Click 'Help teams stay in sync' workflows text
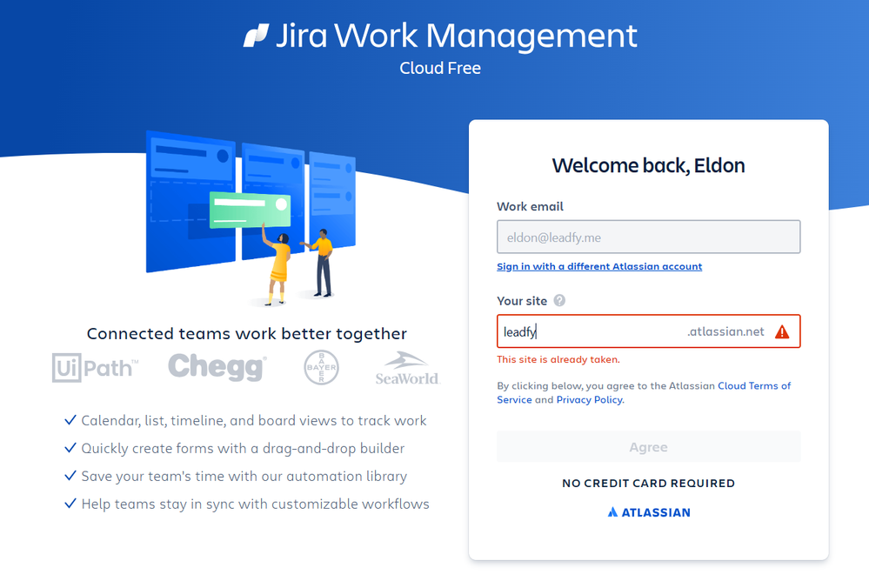Image resolution: width=869 pixels, height=588 pixels. coord(256,504)
